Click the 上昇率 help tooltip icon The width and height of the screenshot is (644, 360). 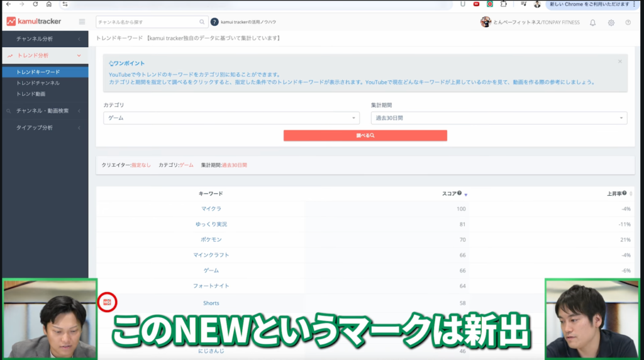(x=625, y=193)
